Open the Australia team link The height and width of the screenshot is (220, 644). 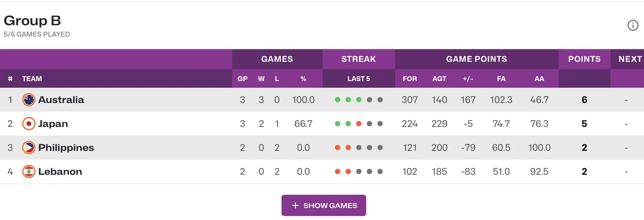(61, 100)
